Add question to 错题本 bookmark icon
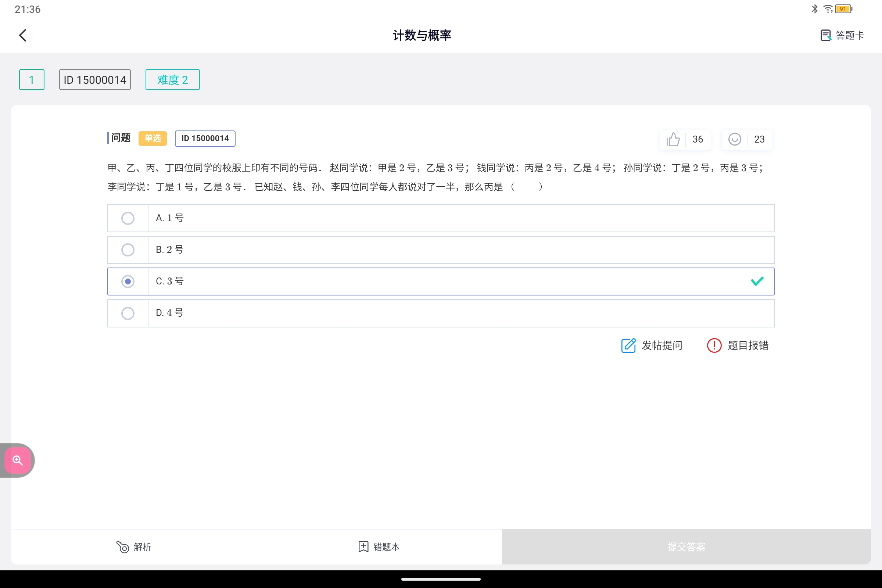Image resolution: width=882 pixels, height=588 pixels. [x=363, y=547]
